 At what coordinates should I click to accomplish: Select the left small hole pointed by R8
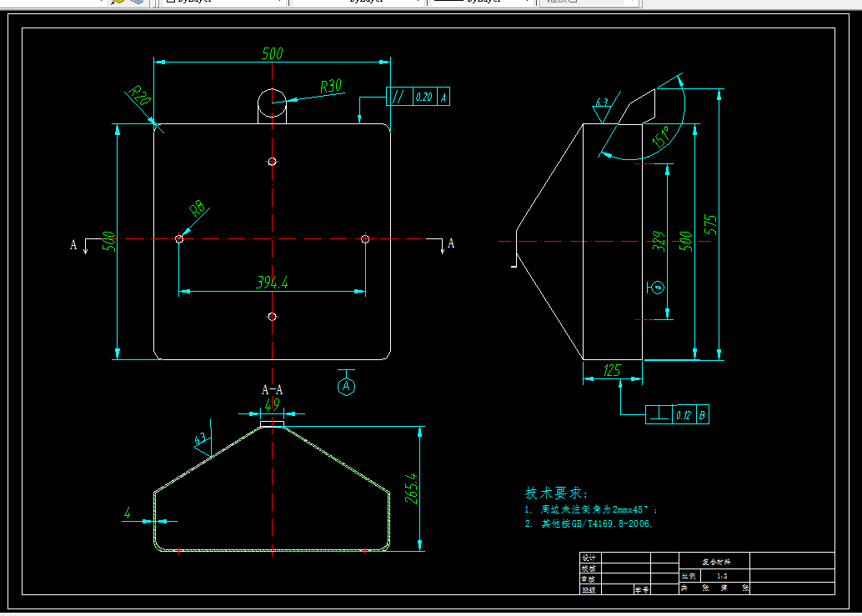[179, 239]
